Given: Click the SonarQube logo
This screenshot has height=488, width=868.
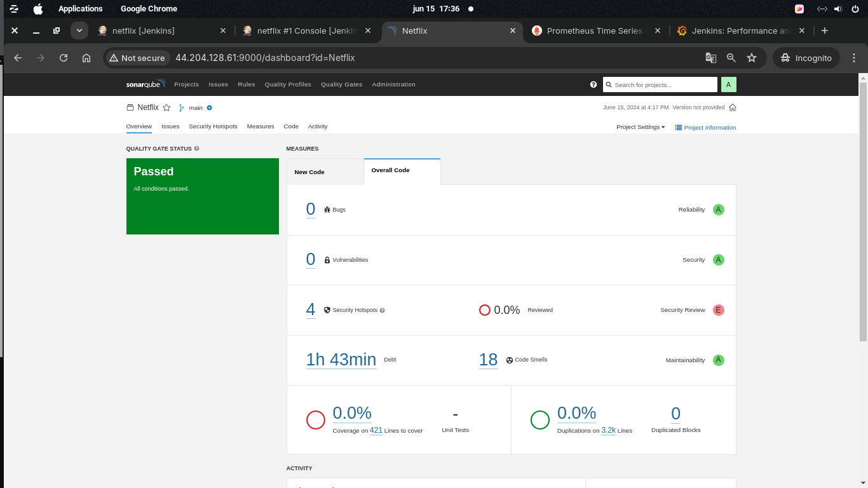Looking at the screenshot, I should (x=146, y=84).
